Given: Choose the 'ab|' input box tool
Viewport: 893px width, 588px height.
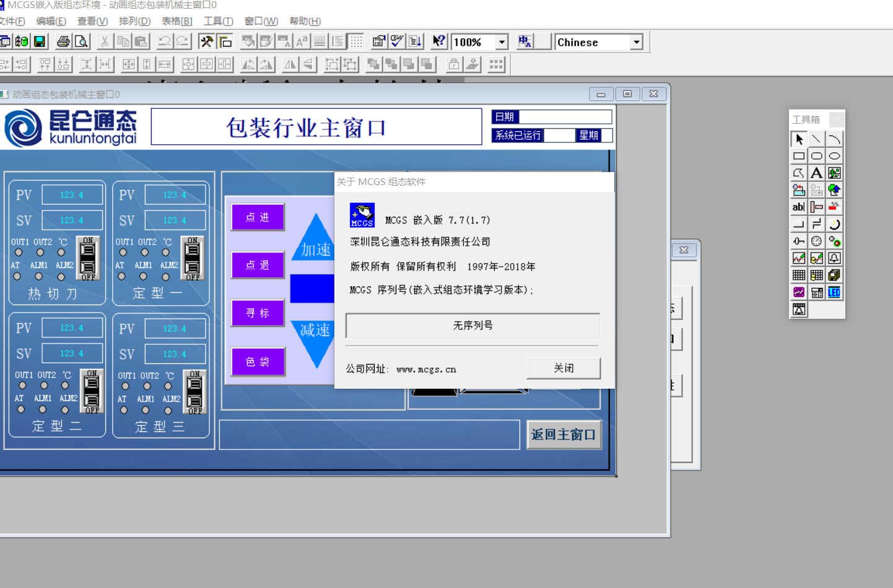Looking at the screenshot, I should point(799,207).
